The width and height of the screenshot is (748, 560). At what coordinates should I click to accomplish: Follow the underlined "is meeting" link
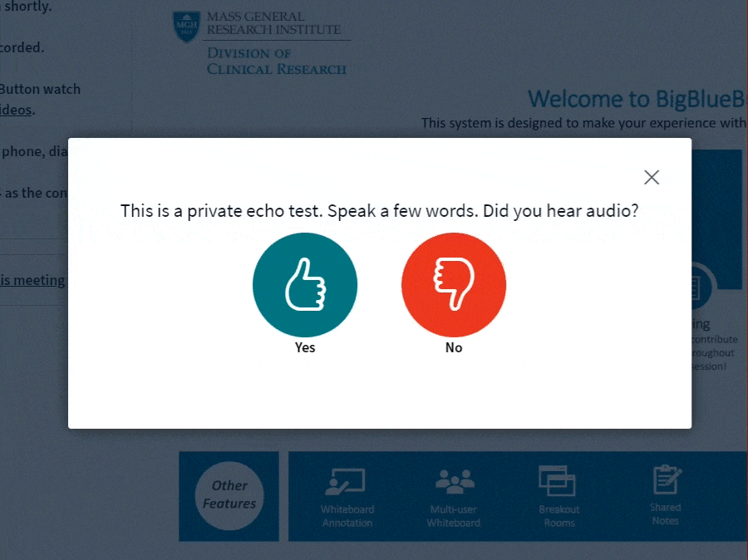point(32,280)
